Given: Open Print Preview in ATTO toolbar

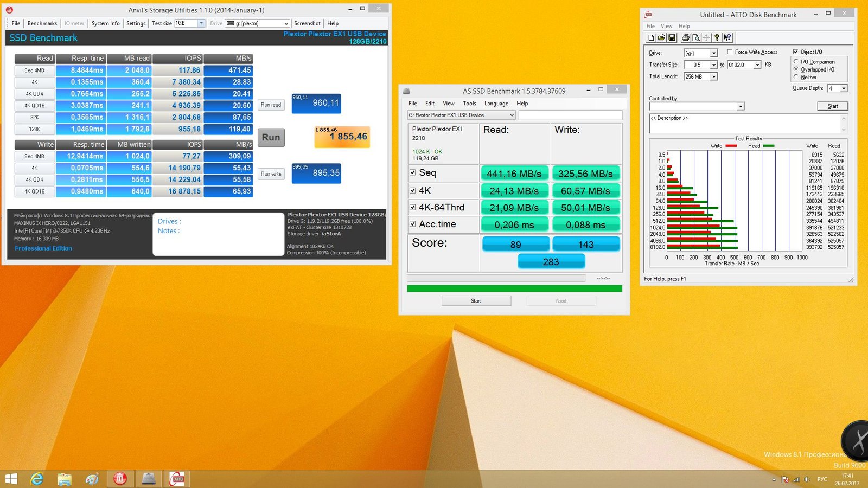Looking at the screenshot, I should [696, 37].
